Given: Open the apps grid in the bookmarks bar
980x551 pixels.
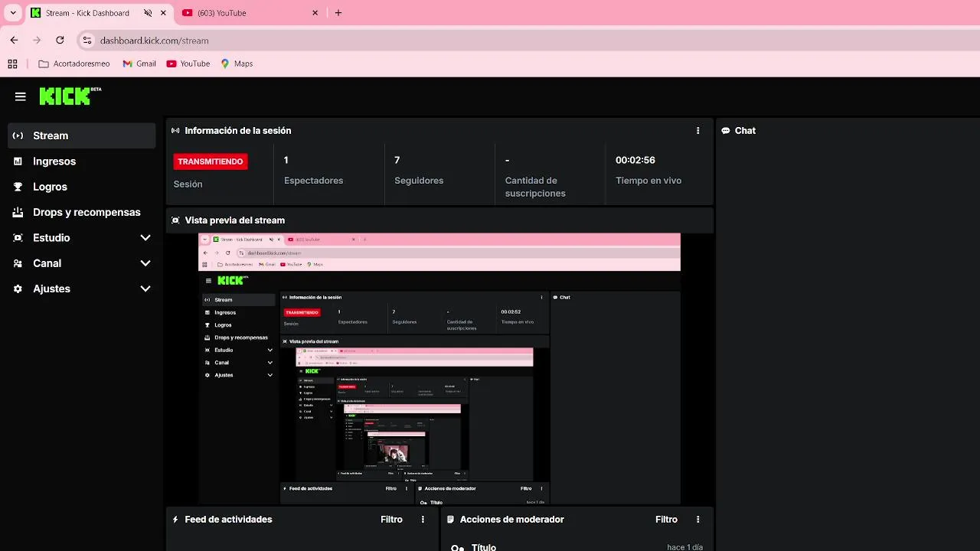Looking at the screenshot, I should 12,64.
